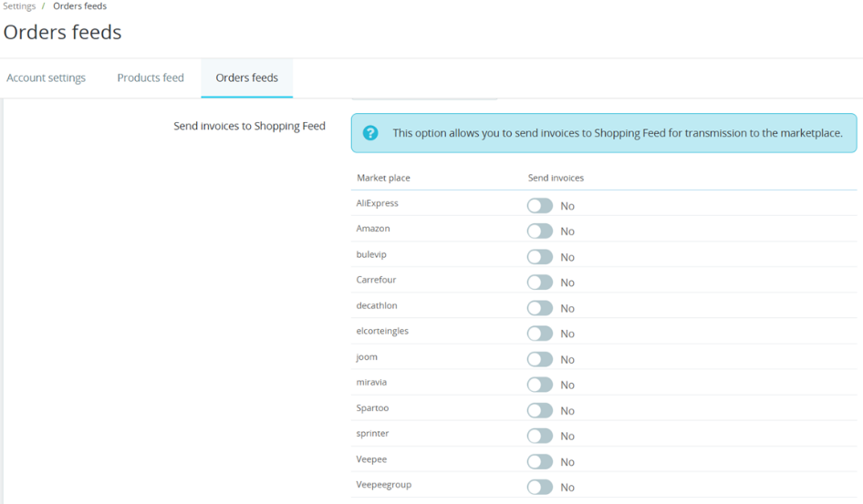Image resolution: width=863 pixels, height=504 pixels.
Task: Select the Veepeegroup row label
Action: tap(384, 485)
